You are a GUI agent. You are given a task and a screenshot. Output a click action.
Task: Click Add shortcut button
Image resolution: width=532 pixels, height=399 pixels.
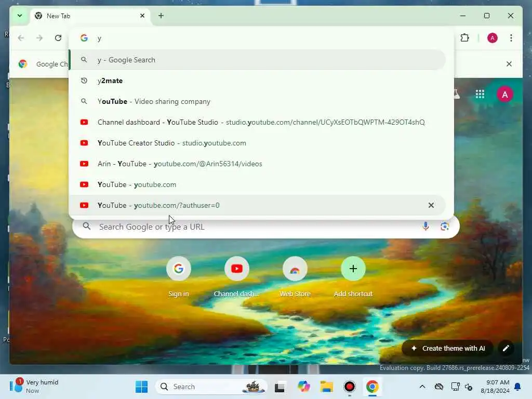click(x=353, y=276)
